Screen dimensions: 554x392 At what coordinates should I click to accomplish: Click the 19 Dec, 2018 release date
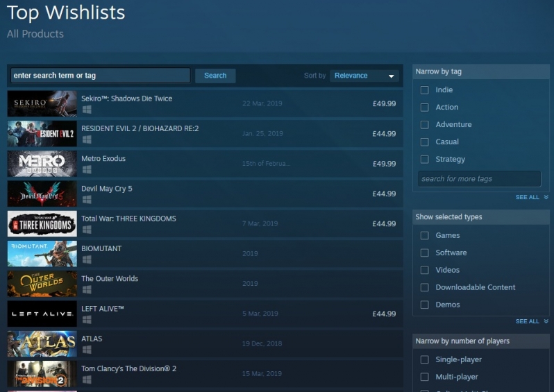(x=262, y=343)
